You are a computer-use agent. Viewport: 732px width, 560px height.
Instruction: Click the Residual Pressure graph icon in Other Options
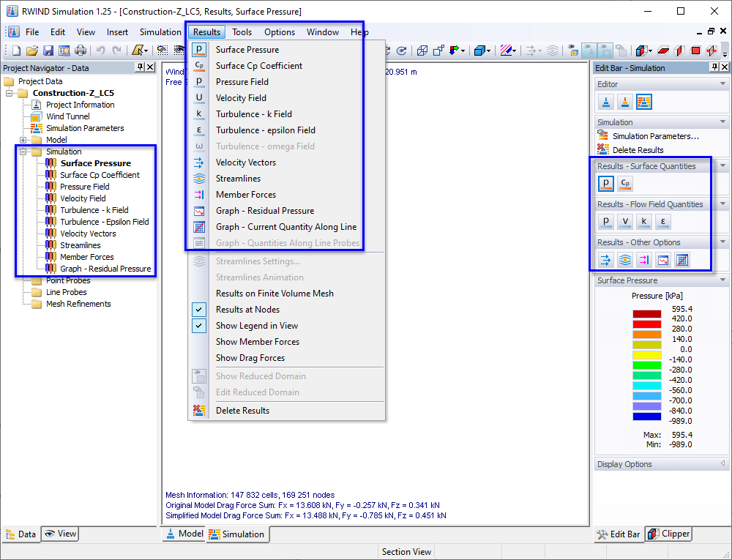point(663,260)
